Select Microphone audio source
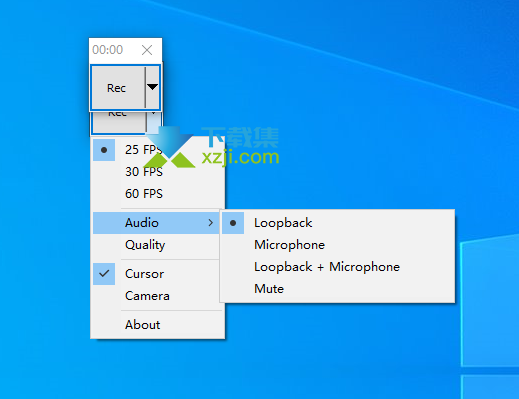The image size is (519, 399). coord(337,245)
